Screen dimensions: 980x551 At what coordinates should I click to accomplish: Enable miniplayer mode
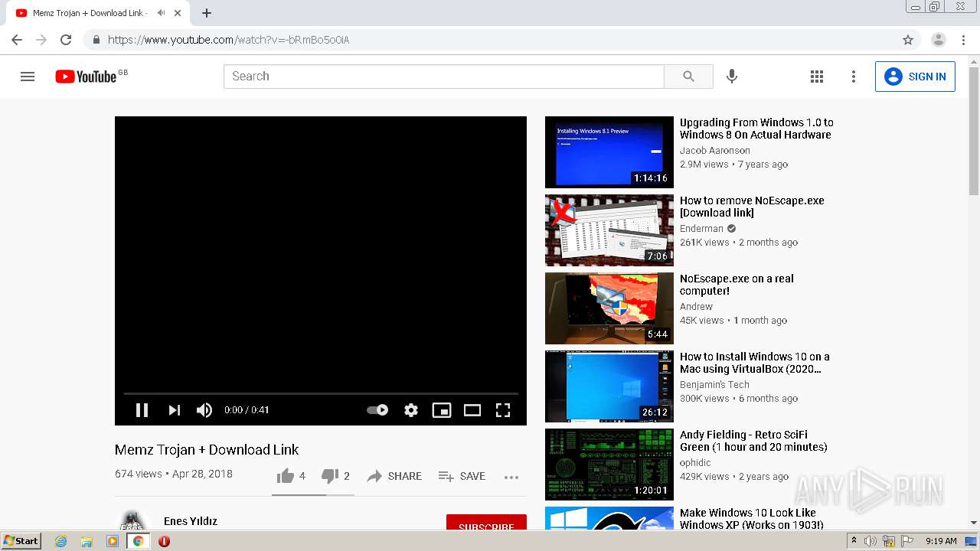coord(442,410)
